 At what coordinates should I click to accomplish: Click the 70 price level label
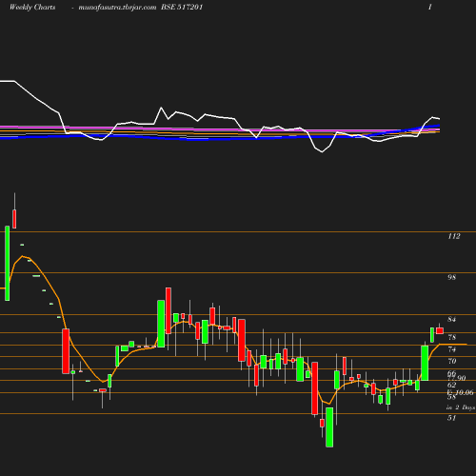click(451, 361)
